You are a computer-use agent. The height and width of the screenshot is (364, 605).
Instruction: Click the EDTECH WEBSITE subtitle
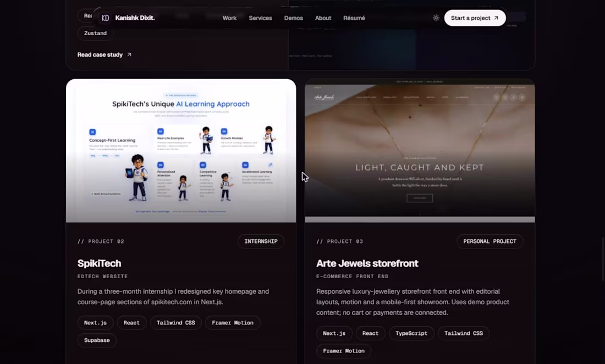(102, 277)
